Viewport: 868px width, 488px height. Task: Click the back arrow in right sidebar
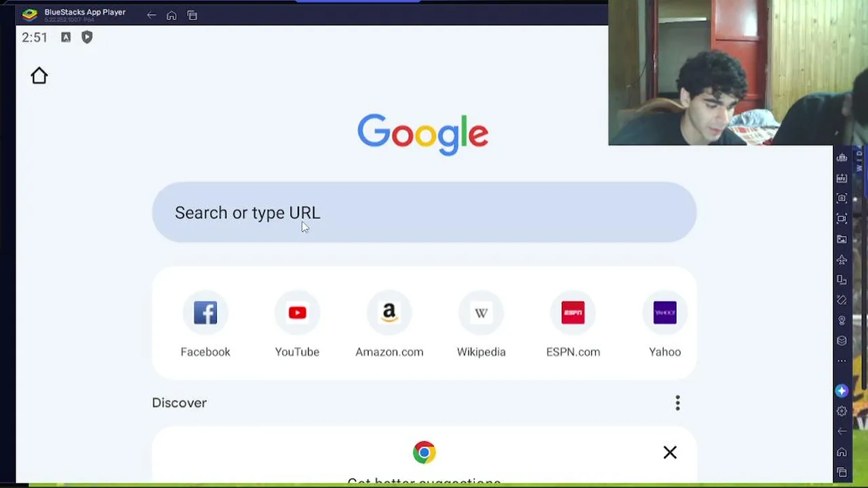coord(842,432)
